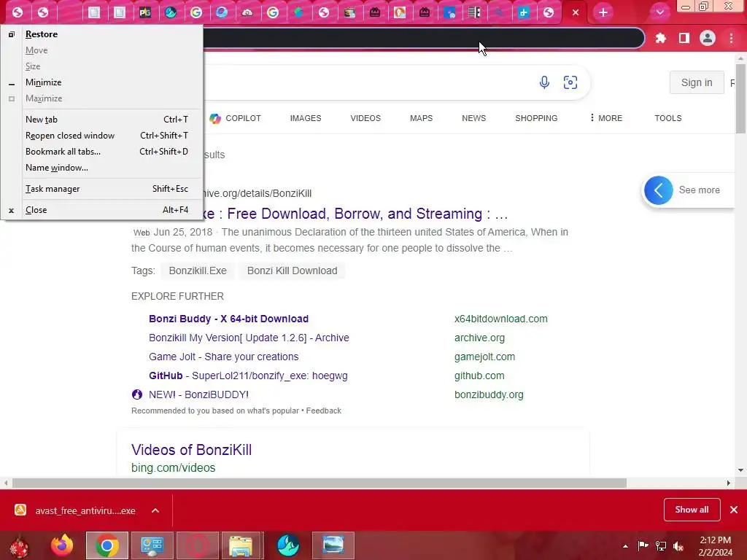
Task: Switch to the DuckDuckGo favicon tab
Action: (400, 12)
